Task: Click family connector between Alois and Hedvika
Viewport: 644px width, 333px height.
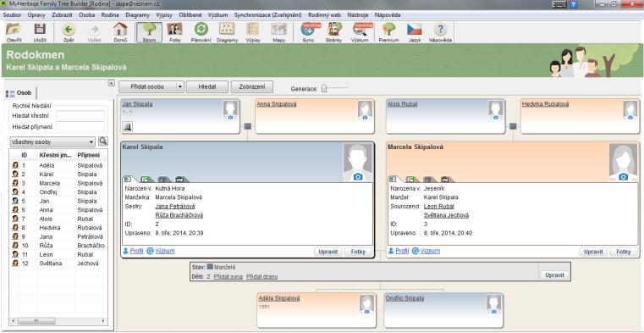Action: pos(513,126)
